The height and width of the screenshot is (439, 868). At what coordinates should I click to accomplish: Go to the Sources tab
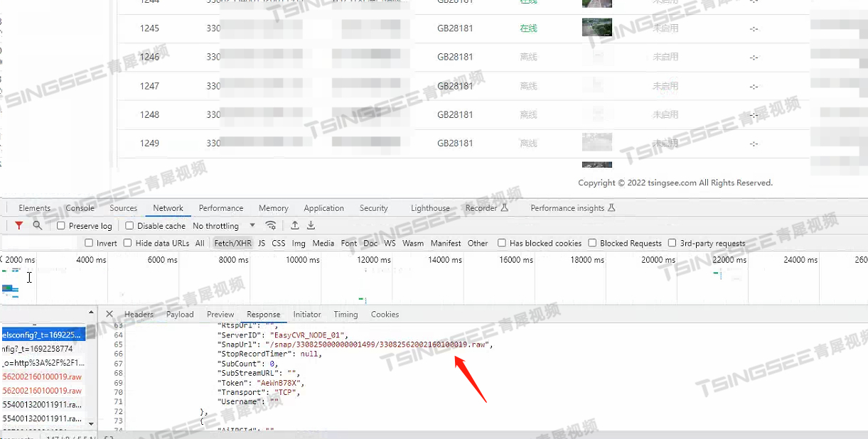(123, 208)
